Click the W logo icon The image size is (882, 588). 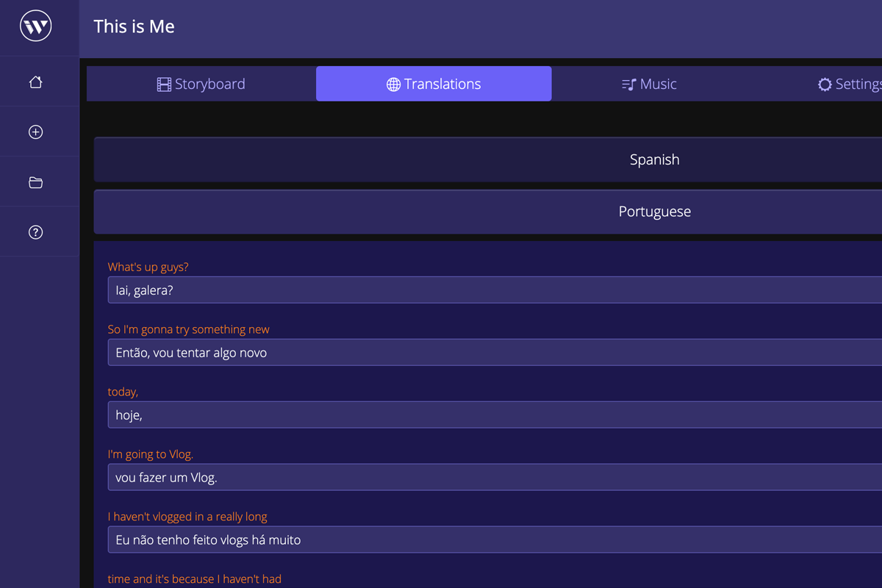point(35,27)
